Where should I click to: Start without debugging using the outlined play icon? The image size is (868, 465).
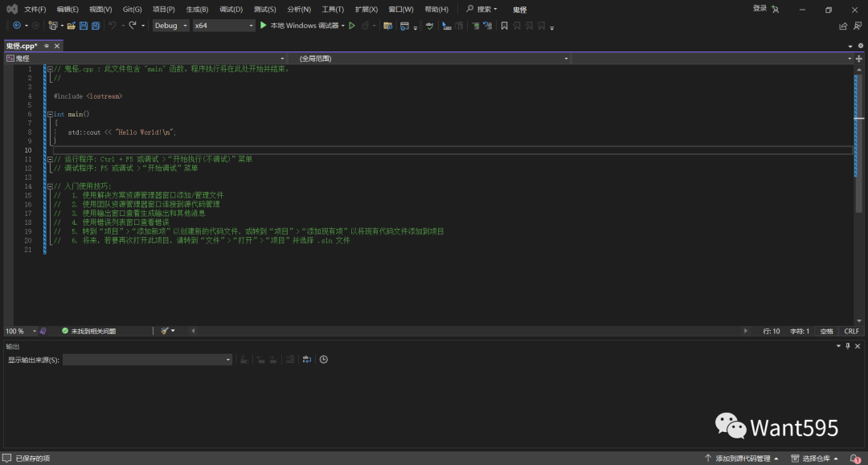(352, 26)
